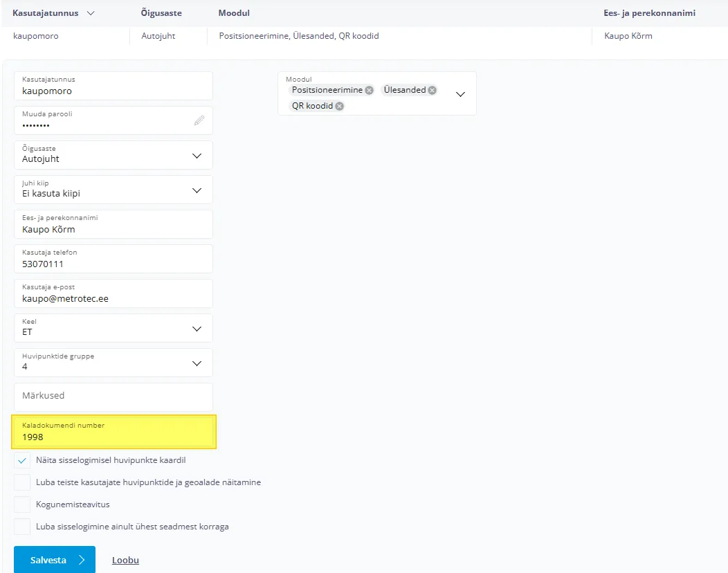Toggle 'Näita sisselogimisel huvipunkte kaardil' checkbox
Viewport: 728px width, 573px height.
tap(22, 461)
